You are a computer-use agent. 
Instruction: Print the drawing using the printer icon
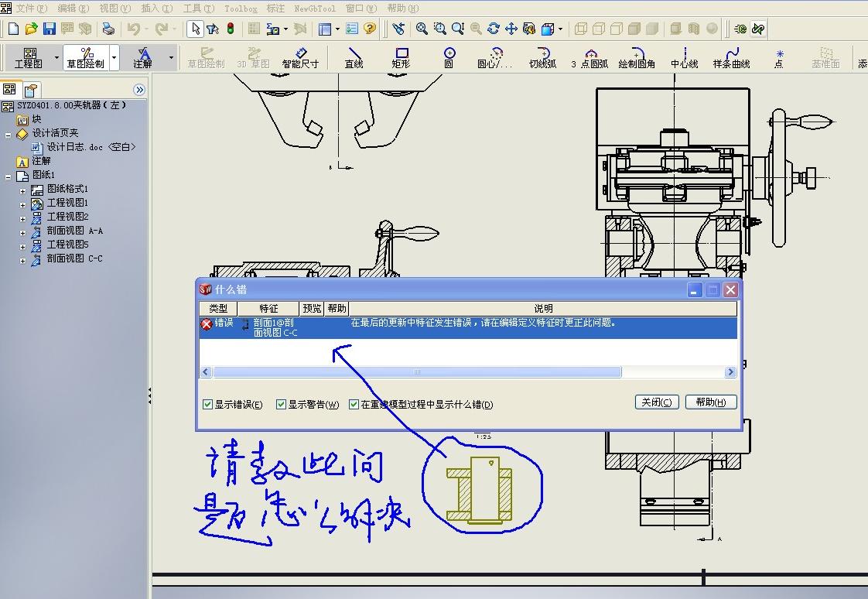click(x=108, y=28)
